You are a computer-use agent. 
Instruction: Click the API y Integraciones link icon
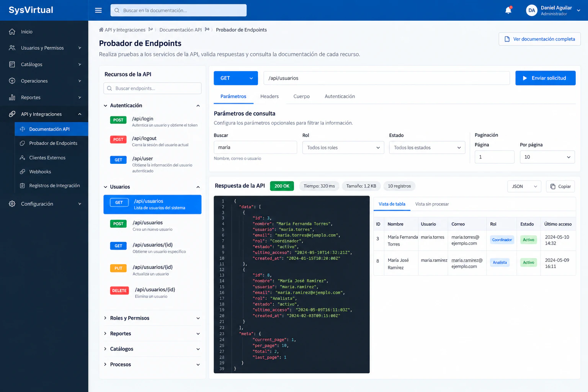(x=12, y=114)
